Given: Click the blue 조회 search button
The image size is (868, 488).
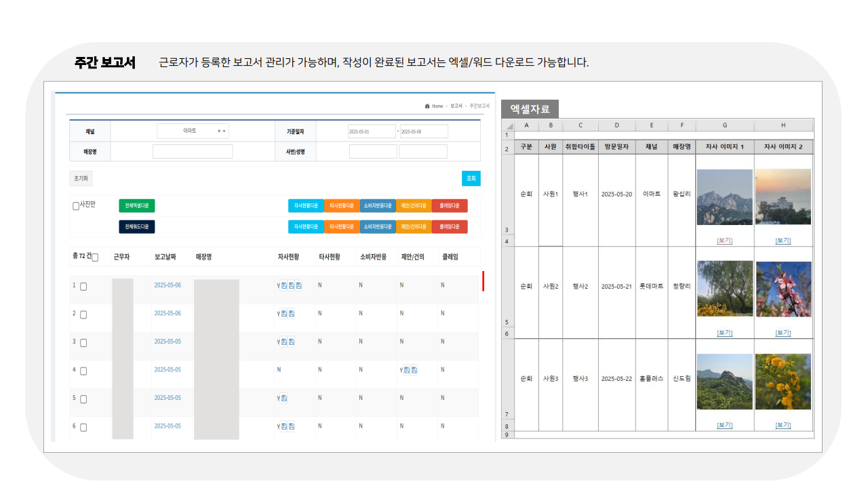Looking at the screenshot, I should (471, 178).
